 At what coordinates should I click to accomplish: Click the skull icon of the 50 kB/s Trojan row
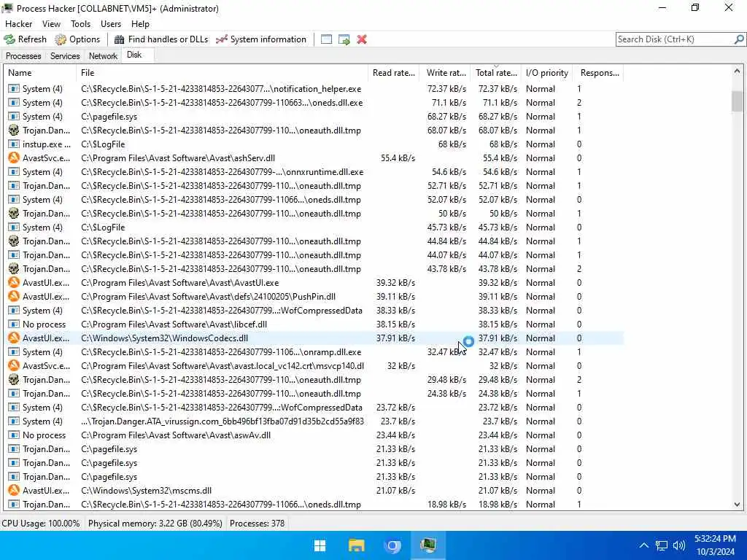click(14, 213)
